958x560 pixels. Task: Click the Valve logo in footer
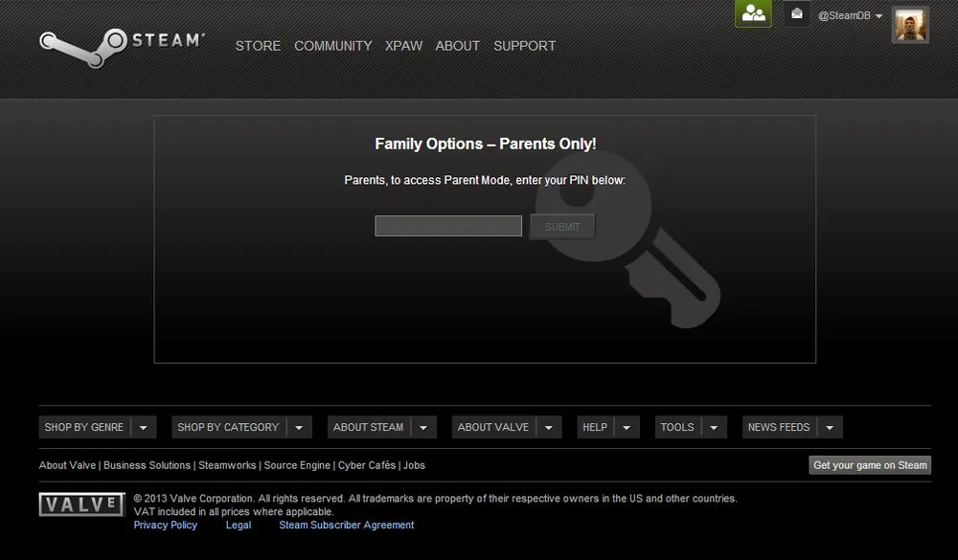pyautogui.click(x=81, y=504)
